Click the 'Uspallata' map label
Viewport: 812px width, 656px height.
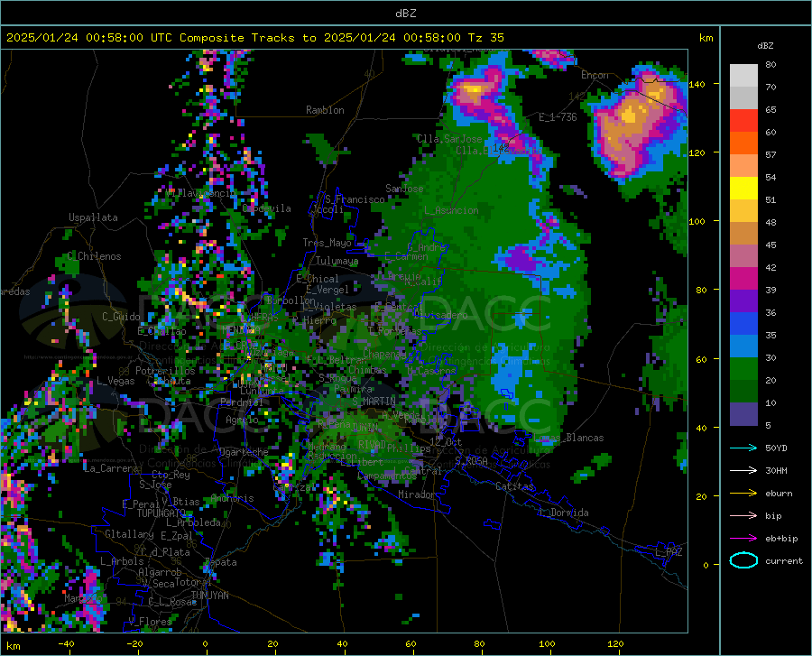93,217
